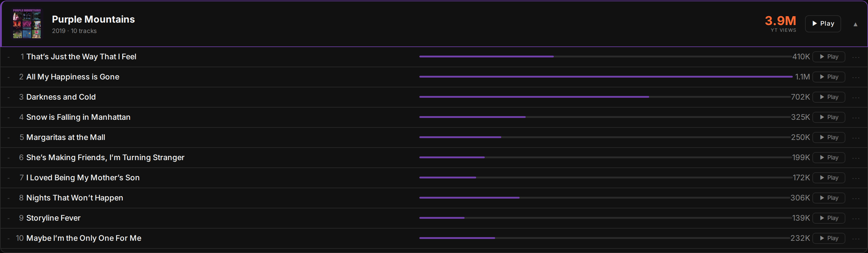Play "She's Making Friends, I'm Turning Stranger"
Image resolution: width=868 pixels, height=253 pixels.
pyautogui.click(x=829, y=158)
